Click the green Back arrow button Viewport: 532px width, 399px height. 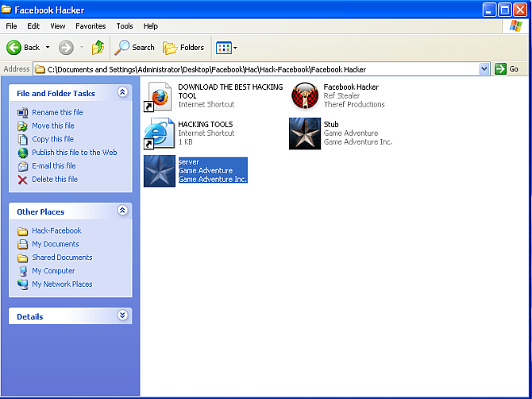[x=14, y=47]
